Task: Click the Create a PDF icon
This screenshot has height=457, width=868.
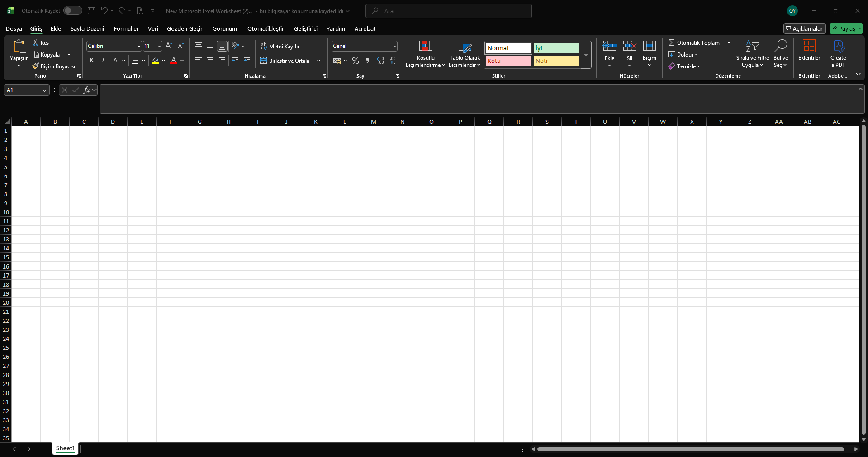Action: 838,46
